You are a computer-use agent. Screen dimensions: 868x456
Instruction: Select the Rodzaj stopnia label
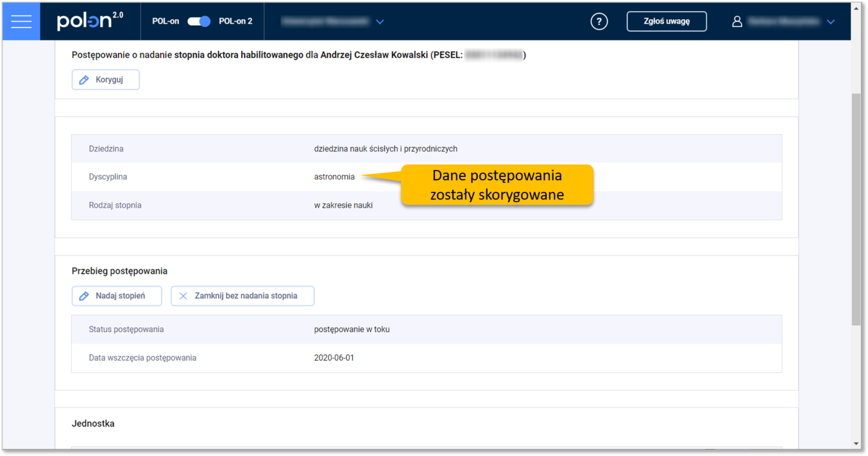(x=115, y=205)
